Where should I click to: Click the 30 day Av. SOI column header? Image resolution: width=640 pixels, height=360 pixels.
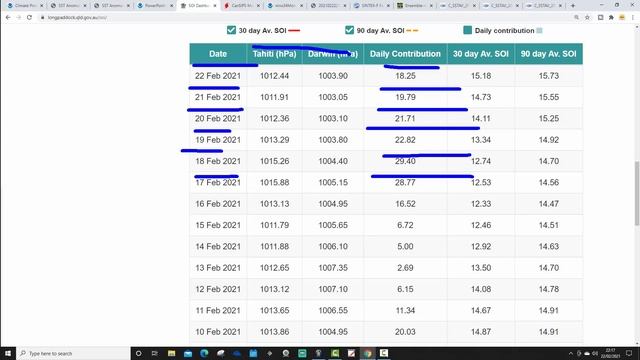point(481,54)
